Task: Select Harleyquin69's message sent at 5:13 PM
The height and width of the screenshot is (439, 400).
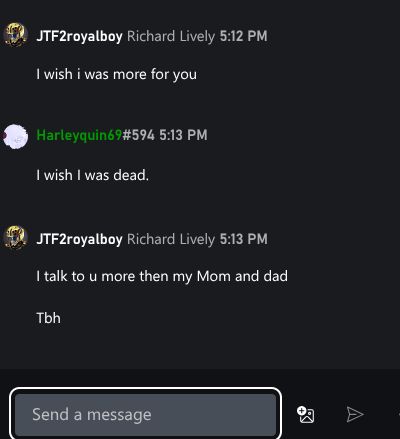Action: click(92, 175)
